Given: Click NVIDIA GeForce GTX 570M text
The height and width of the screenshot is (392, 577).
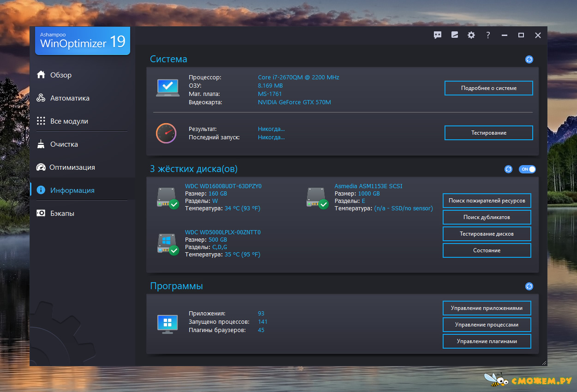Looking at the screenshot, I should coord(295,102).
